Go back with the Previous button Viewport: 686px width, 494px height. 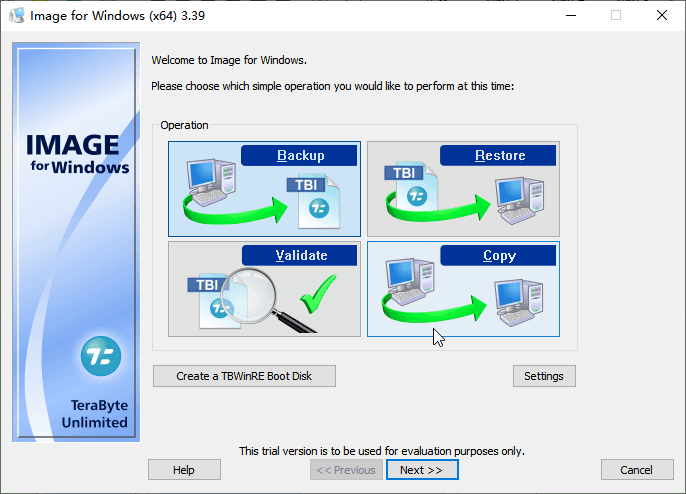coord(346,469)
